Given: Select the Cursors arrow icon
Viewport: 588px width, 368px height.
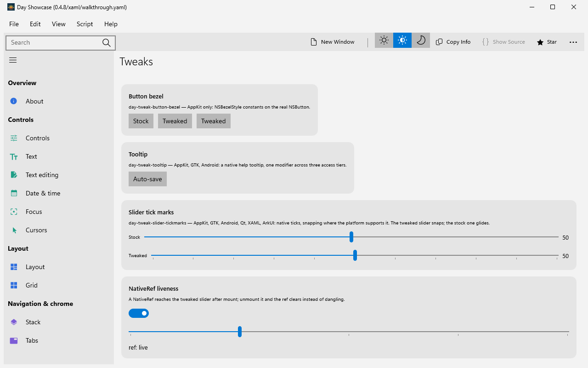Looking at the screenshot, I should [14, 230].
